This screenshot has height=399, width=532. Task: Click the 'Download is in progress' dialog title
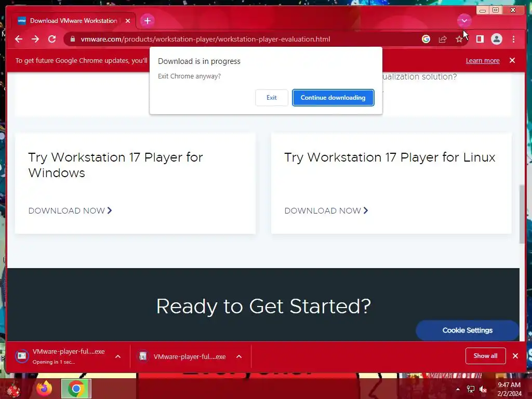(x=199, y=61)
